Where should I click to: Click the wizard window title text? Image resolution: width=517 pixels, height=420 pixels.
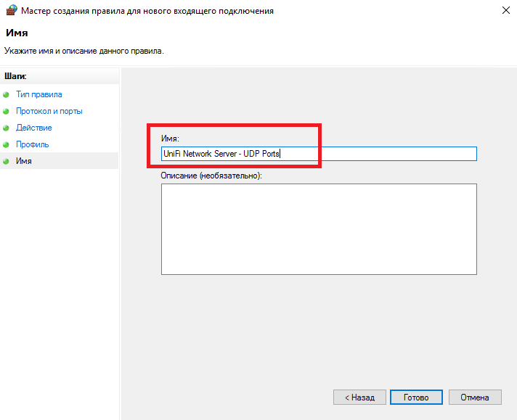coord(147,11)
